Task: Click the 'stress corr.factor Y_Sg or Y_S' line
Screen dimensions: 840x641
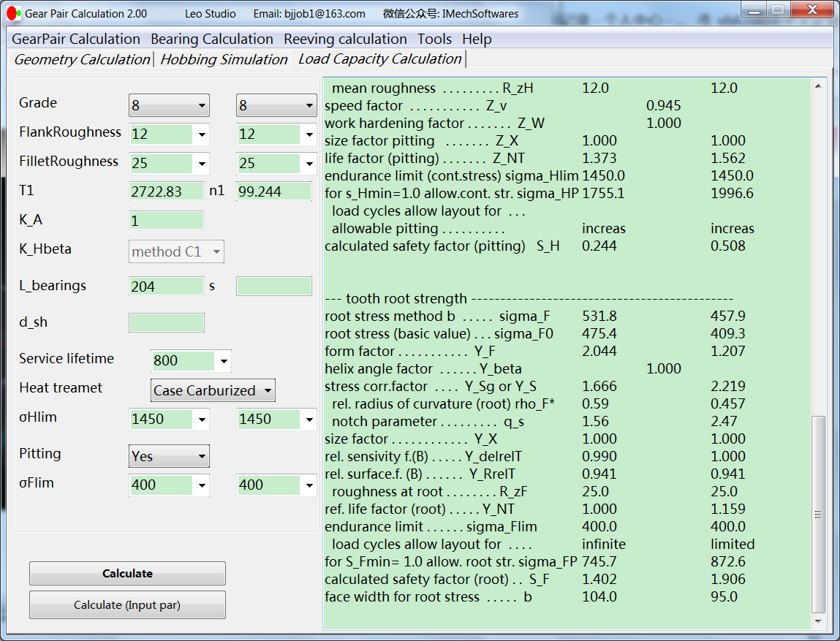Action: click(534, 386)
